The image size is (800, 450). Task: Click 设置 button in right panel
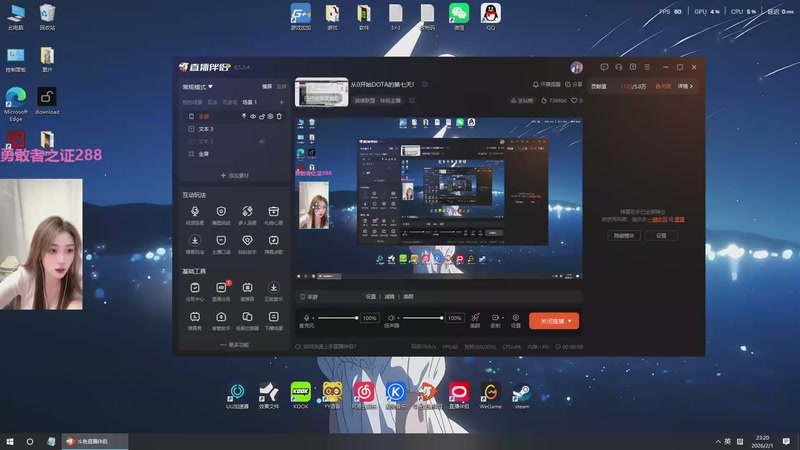(x=661, y=236)
